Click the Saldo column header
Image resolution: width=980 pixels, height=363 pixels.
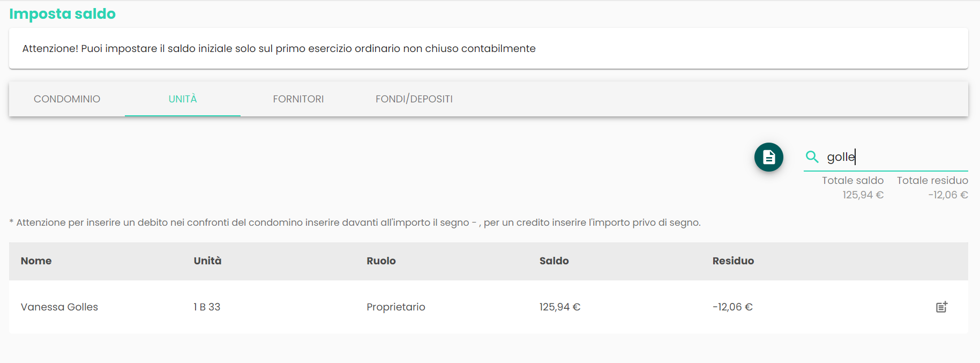554,261
